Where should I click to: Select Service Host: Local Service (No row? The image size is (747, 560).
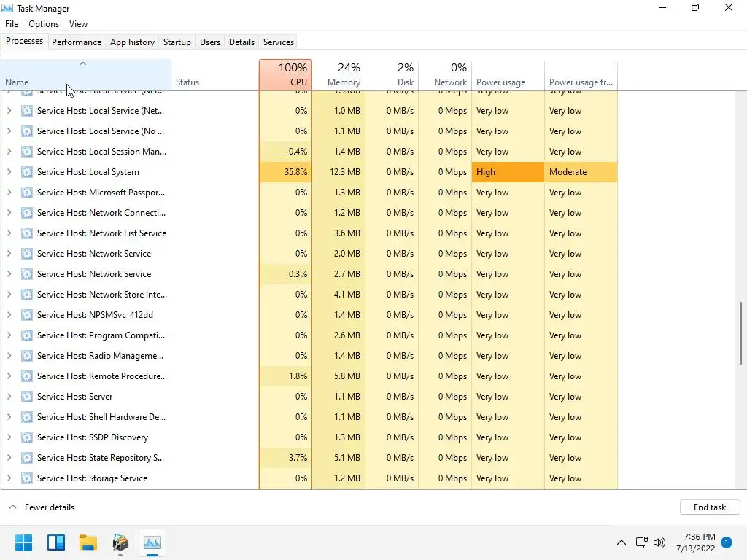coord(309,131)
